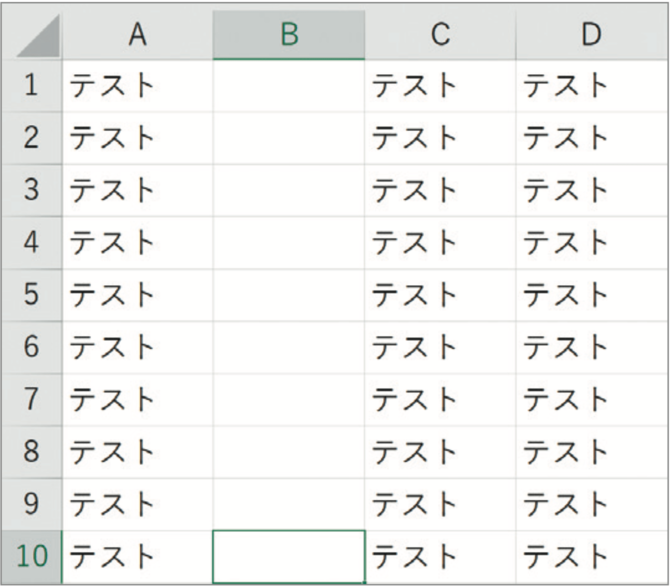Select row 1 header
This screenshot has height=587, width=670.
point(32,85)
